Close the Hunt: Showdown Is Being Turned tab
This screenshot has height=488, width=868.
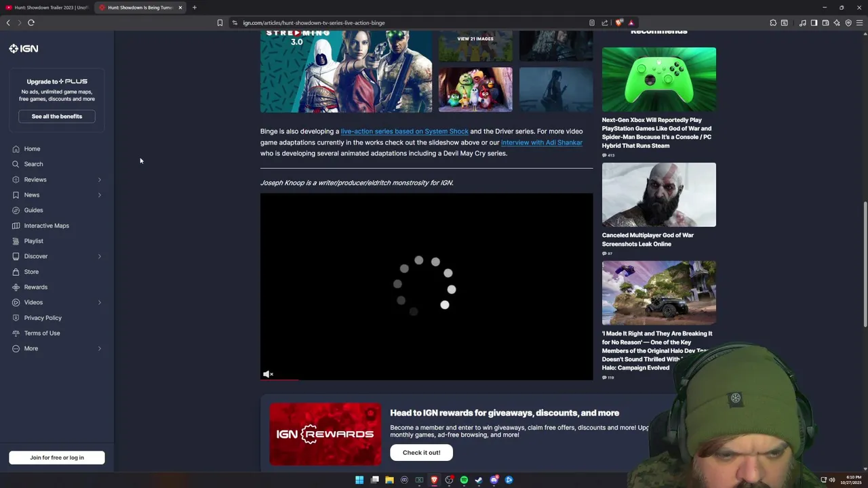(180, 7)
